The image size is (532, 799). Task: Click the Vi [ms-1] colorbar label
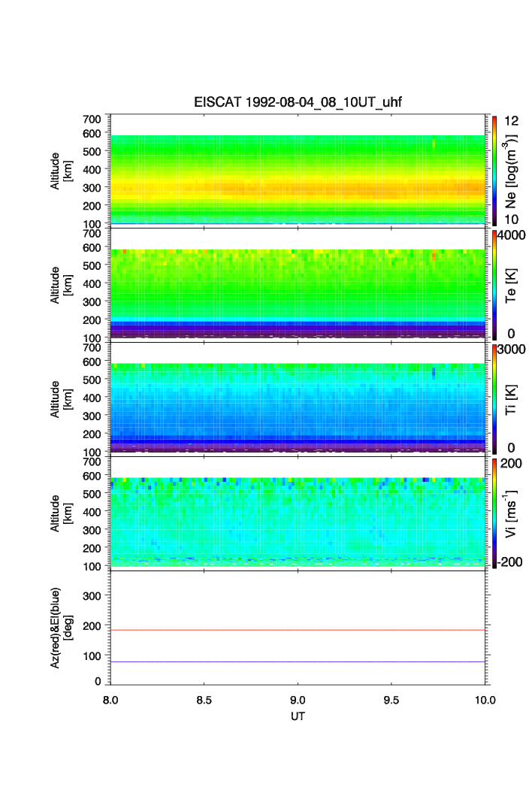point(511,513)
